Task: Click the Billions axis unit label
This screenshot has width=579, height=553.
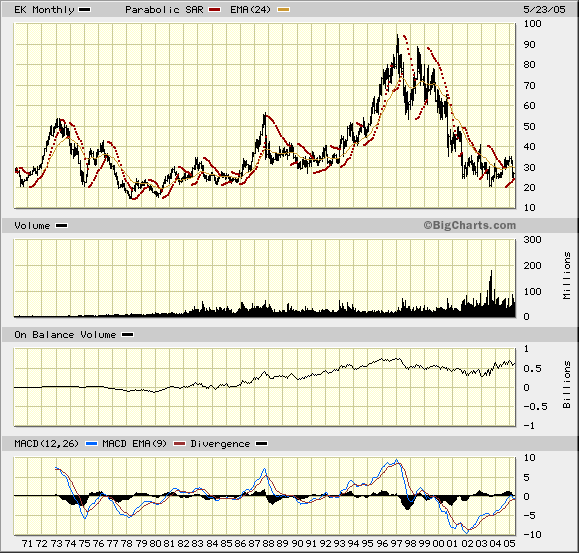Action: pos(566,385)
